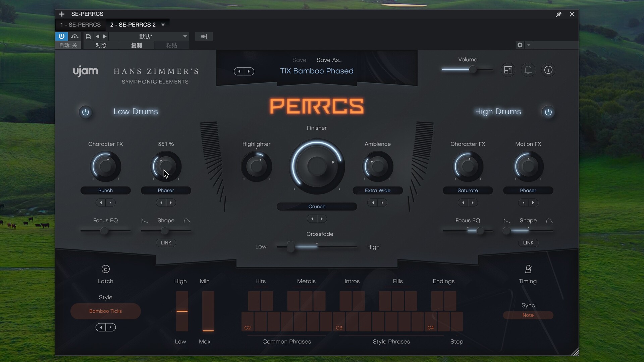This screenshot has width=644, height=362.
Task: Switch to 1 - SE-PERRCS tab
Action: click(80, 25)
